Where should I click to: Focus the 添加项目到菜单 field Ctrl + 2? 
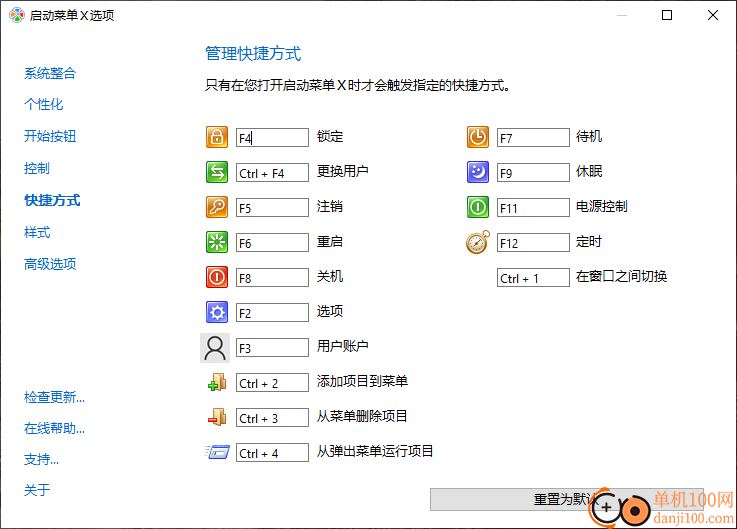pos(272,383)
